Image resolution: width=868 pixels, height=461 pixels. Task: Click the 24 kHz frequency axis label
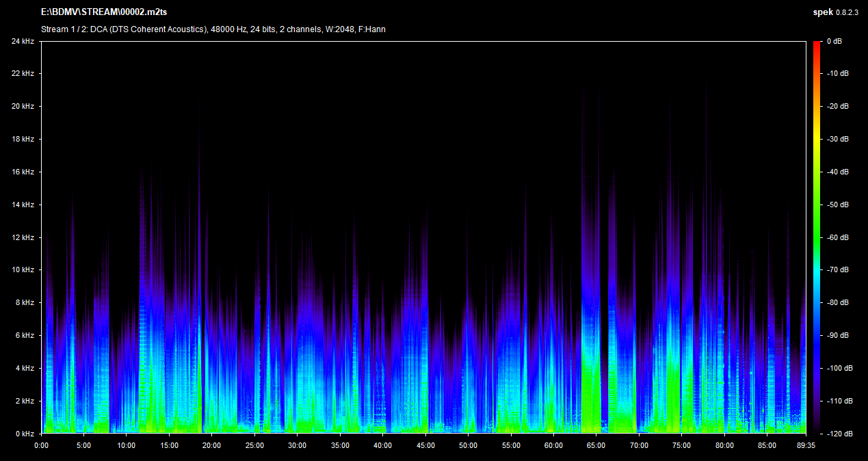click(23, 41)
